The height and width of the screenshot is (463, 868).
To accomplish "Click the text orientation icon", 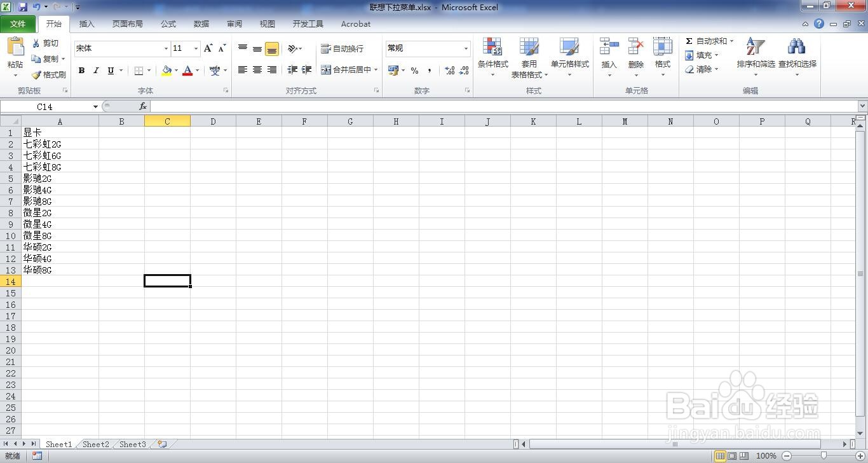I will coord(292,48).
